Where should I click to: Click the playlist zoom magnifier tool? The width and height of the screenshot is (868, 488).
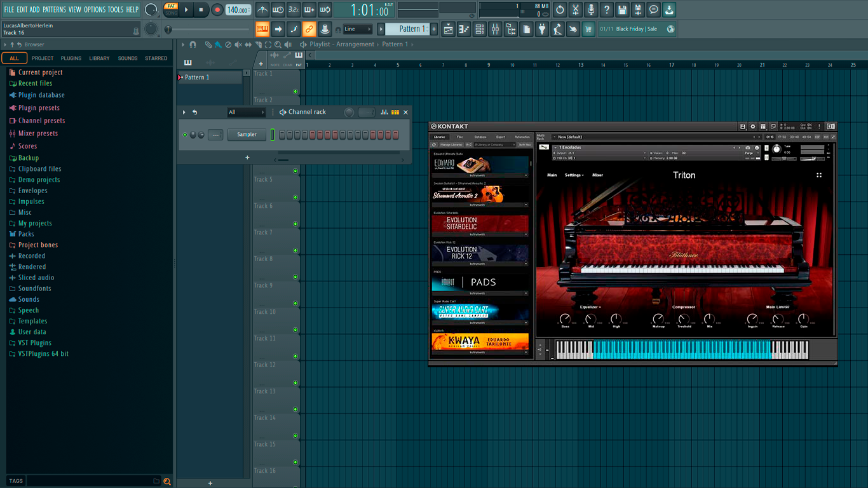pyautogui.click(x=278, y=44)
